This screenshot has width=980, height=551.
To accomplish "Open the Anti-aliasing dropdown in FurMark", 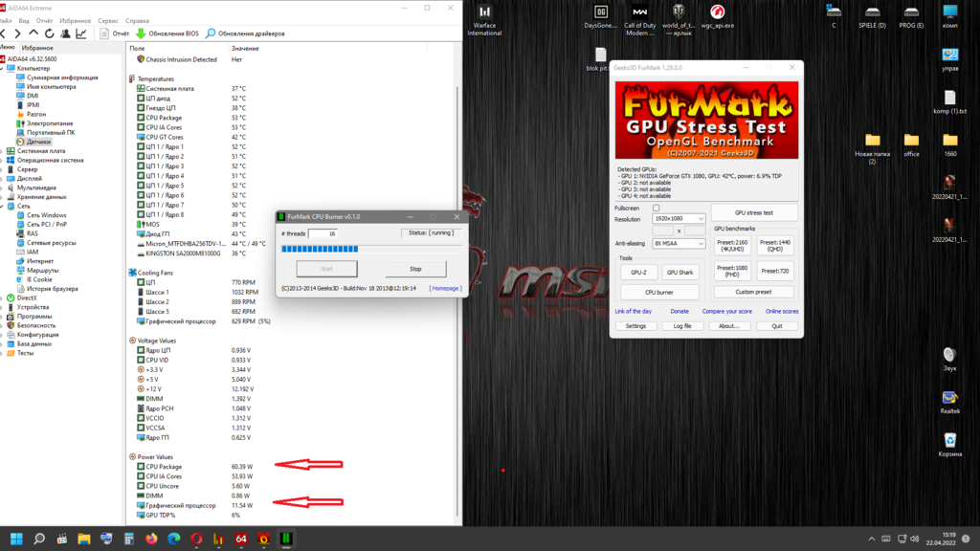I will [679, 244].
